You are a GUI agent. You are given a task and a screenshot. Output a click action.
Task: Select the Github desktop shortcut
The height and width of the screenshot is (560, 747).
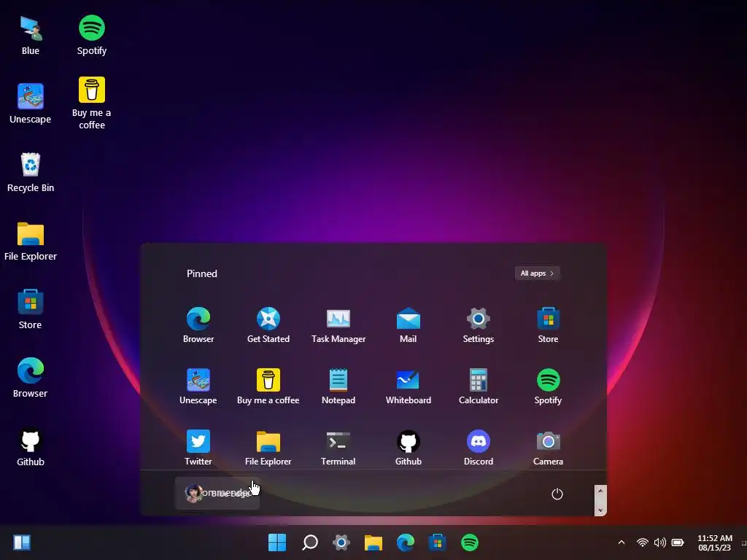[31, 447]
